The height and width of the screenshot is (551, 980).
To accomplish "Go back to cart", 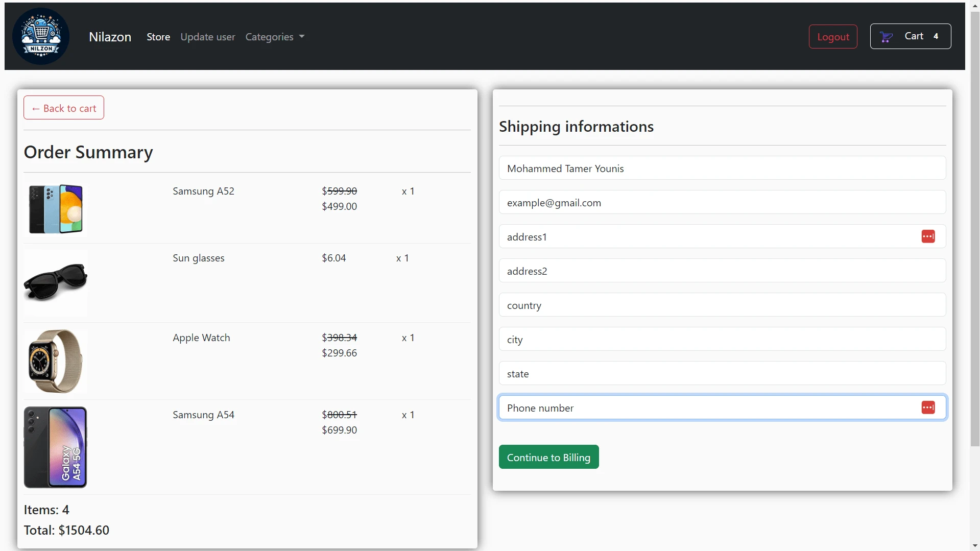I will [x=64, y=108].
